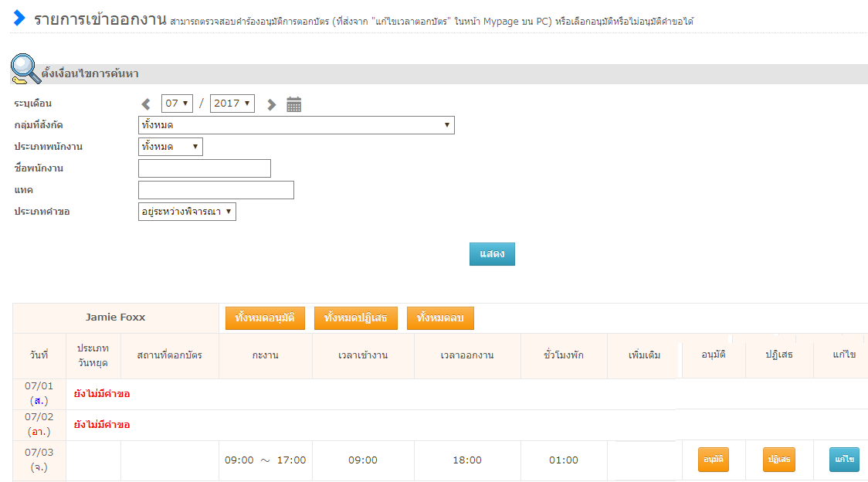Click the ทั้งหมดลบ delete all button
Image resolution: width=868 pixels, height=482 pixels.
coord(440,318)
